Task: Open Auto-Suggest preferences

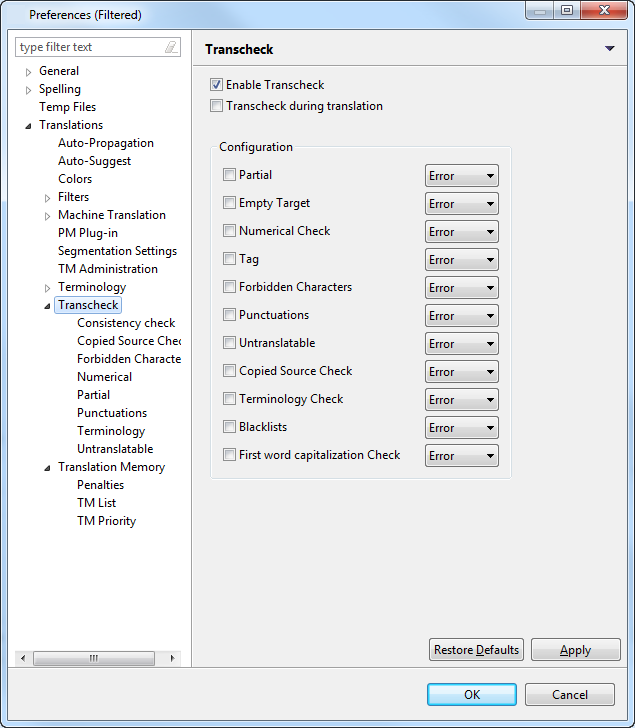Action: point(94,161)
